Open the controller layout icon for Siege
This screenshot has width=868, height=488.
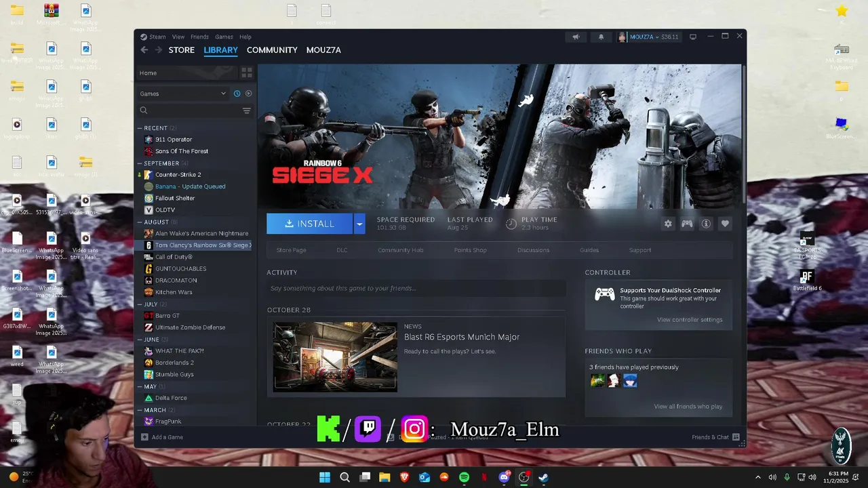(x=687, y=224)
